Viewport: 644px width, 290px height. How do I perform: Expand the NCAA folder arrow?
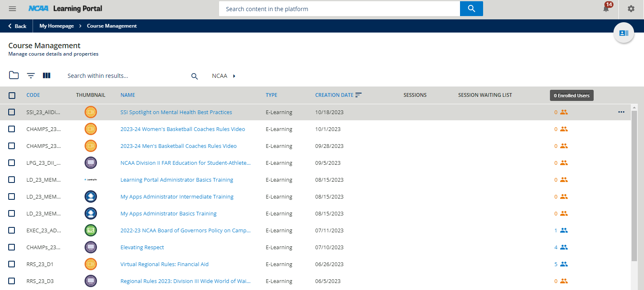234,76
